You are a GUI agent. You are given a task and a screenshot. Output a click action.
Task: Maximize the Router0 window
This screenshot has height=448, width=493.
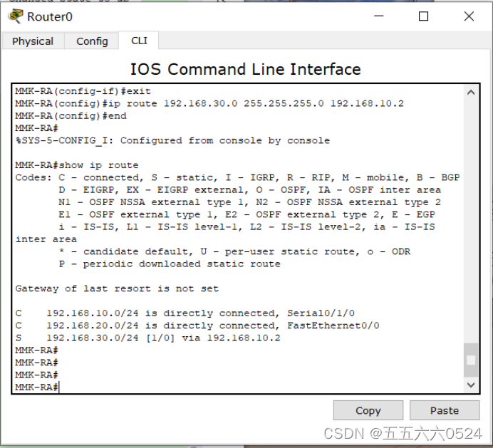423,16
